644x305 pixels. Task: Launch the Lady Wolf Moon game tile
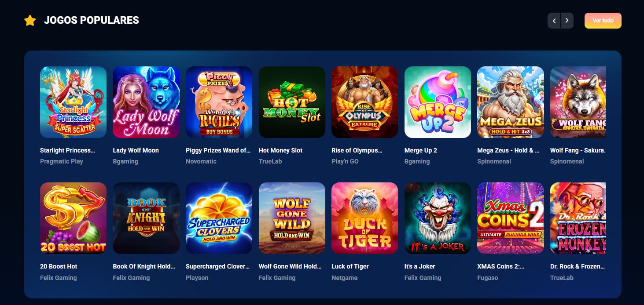coord(146,102)
